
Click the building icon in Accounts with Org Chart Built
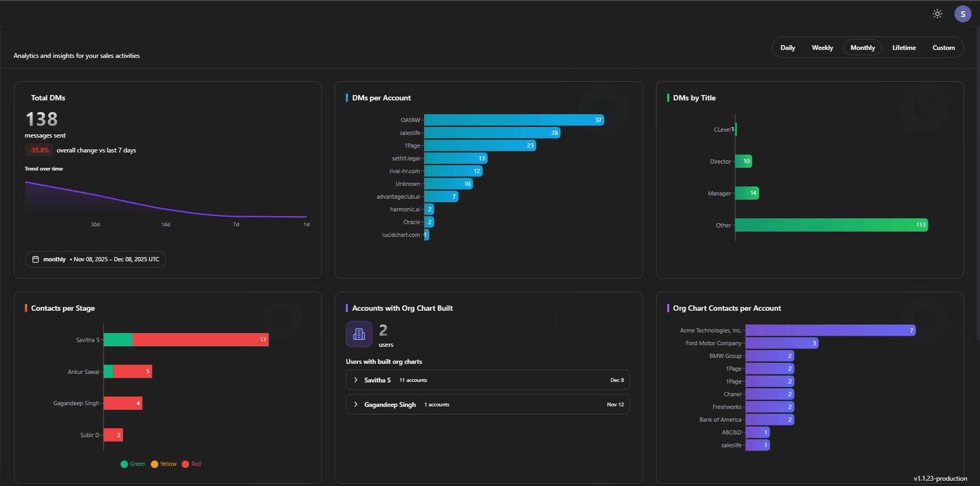(359, 334)
